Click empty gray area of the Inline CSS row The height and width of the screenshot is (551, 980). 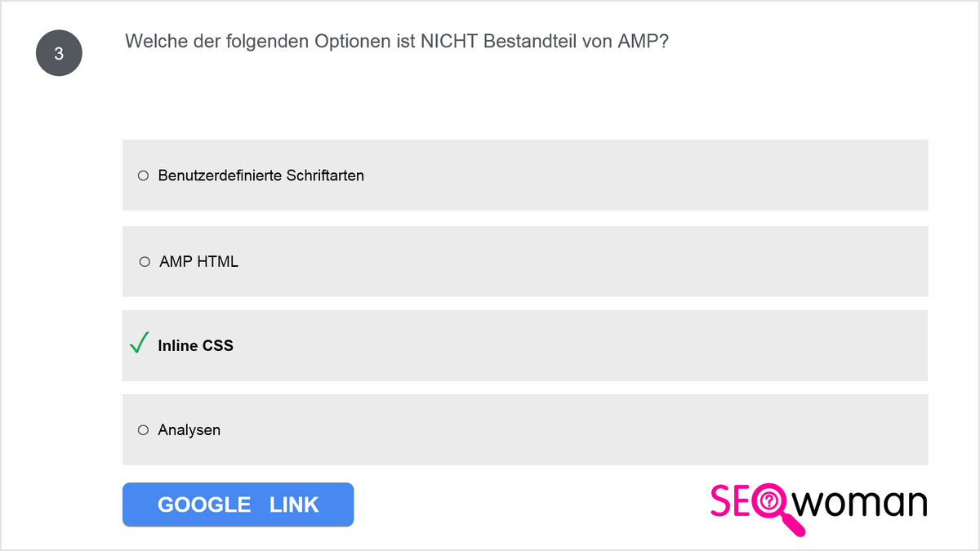tap(572, 345)
